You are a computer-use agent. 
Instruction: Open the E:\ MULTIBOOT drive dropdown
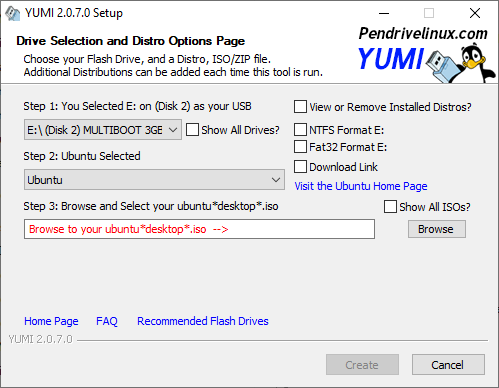pos(103,130)
